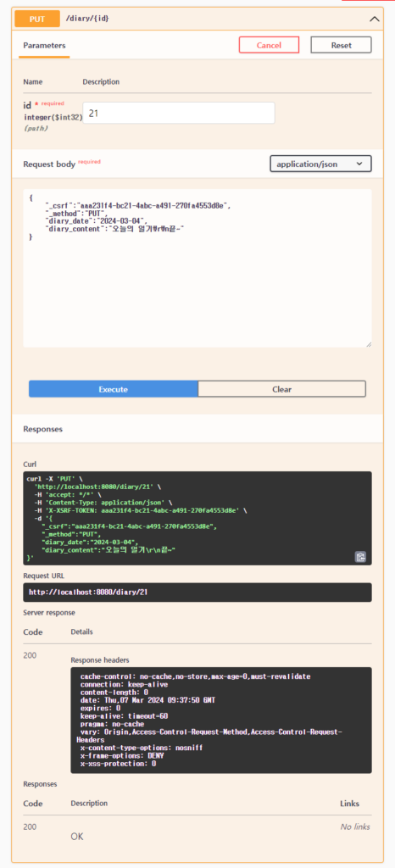Viewport: 395px width, 868px height.
Task: Execute the PUT request
Action: (x=113, y=389)
